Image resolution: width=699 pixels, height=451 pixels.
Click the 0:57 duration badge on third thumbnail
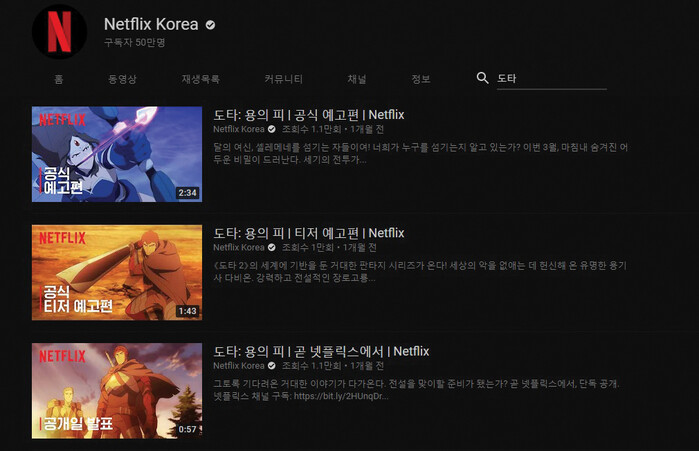coord(188,430)
